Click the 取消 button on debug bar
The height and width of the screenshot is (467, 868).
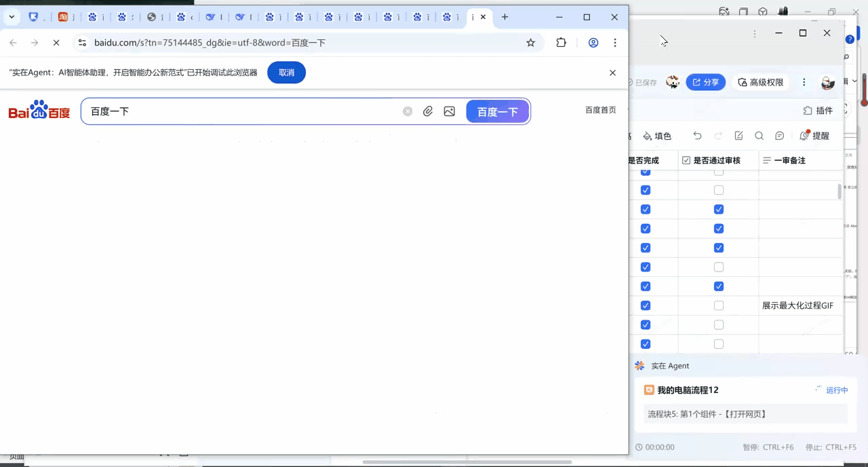(286, 73)
